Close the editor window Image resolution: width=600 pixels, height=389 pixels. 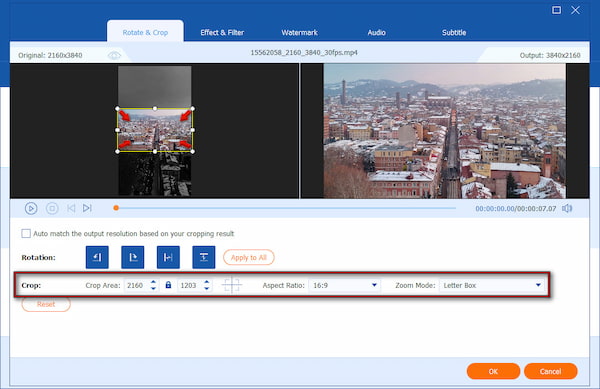point(575,10)
